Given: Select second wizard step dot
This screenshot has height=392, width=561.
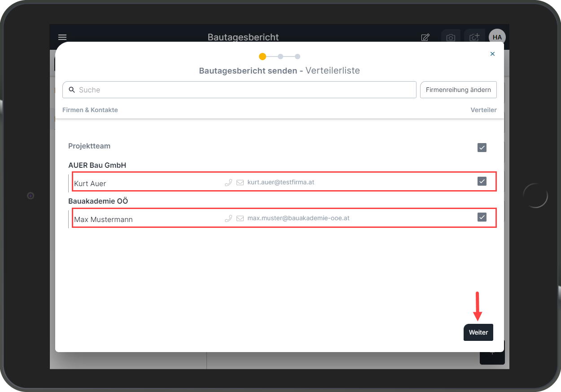Looking at the screenshot, I should pyautogui.click(x=280, y=57).
